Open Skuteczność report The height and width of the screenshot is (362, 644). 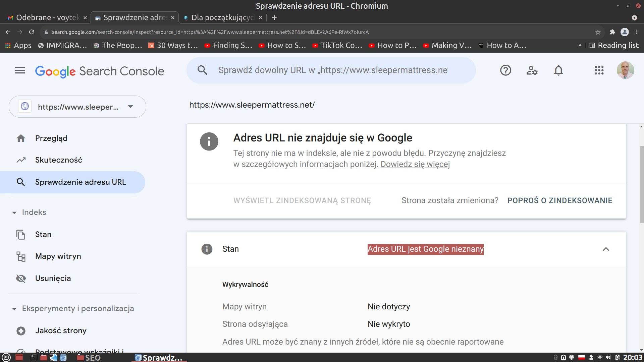[59, 160]
